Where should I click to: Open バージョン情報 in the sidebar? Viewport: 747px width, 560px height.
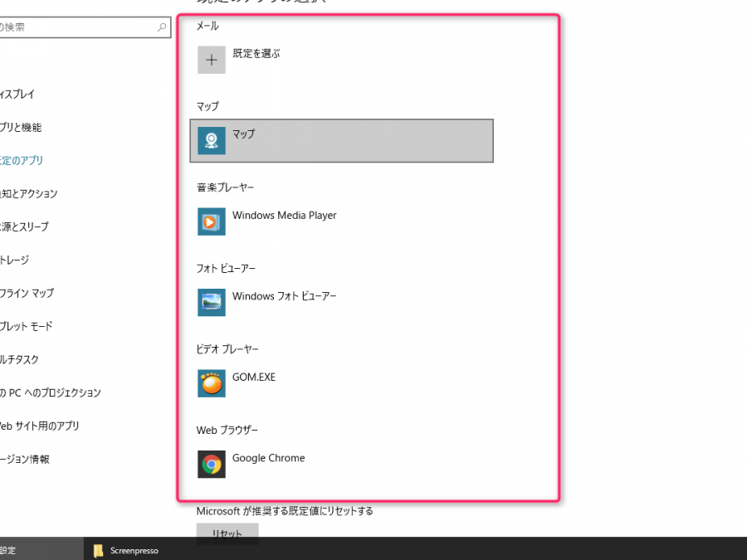pos(25,460)
